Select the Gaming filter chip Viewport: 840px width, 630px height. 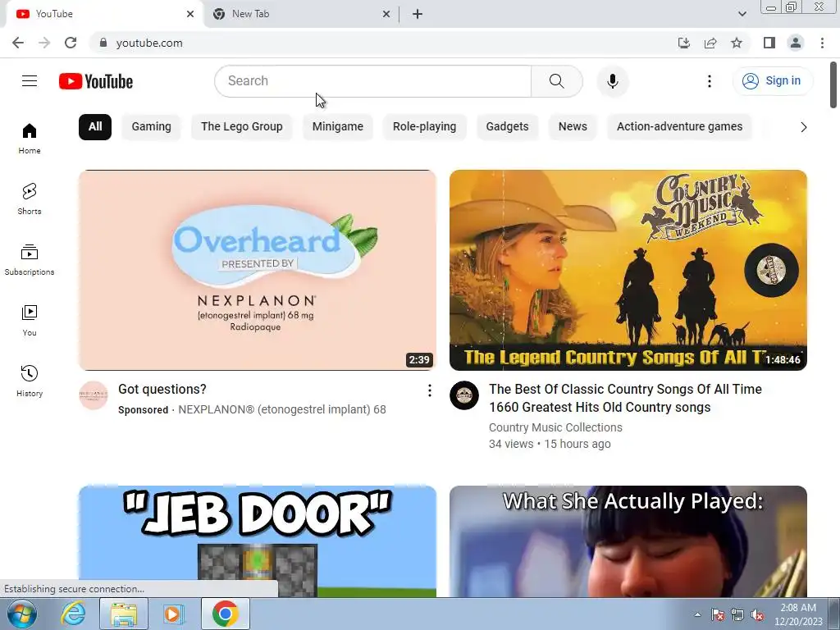click(152, 127)
